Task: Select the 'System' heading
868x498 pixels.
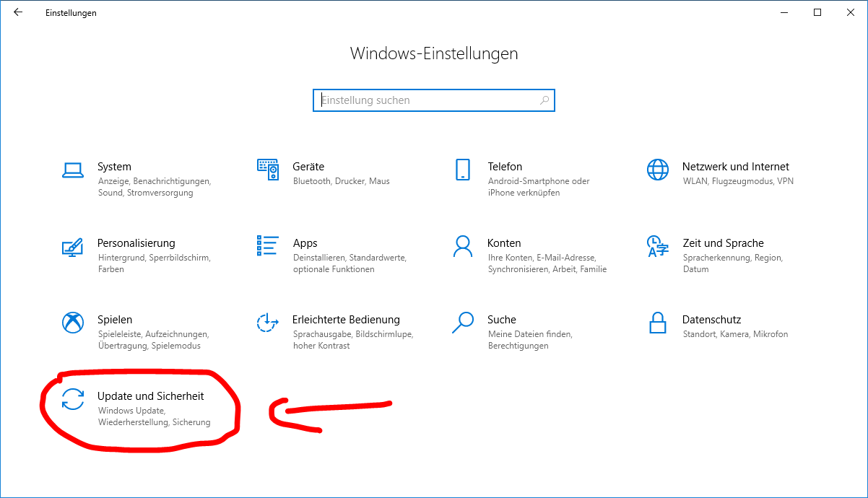Action: pos(114,167)
